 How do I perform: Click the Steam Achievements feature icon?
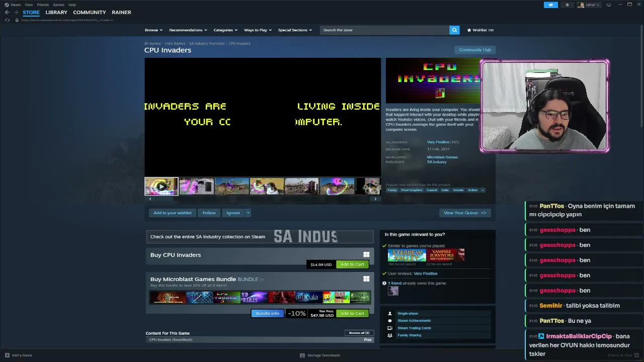click(389, 321)
